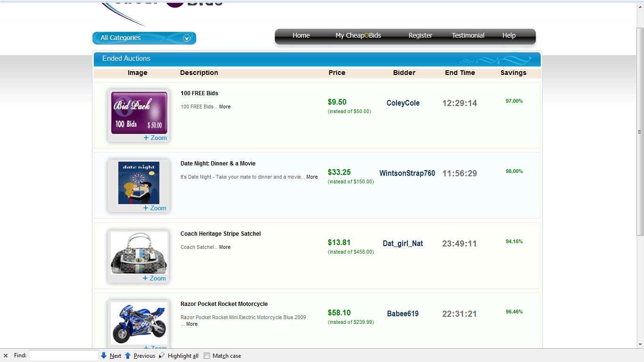The image size is (644, 362).
Task: Open the Date Night: Dinner & a Movie link
Action: [x=218, y=164]
